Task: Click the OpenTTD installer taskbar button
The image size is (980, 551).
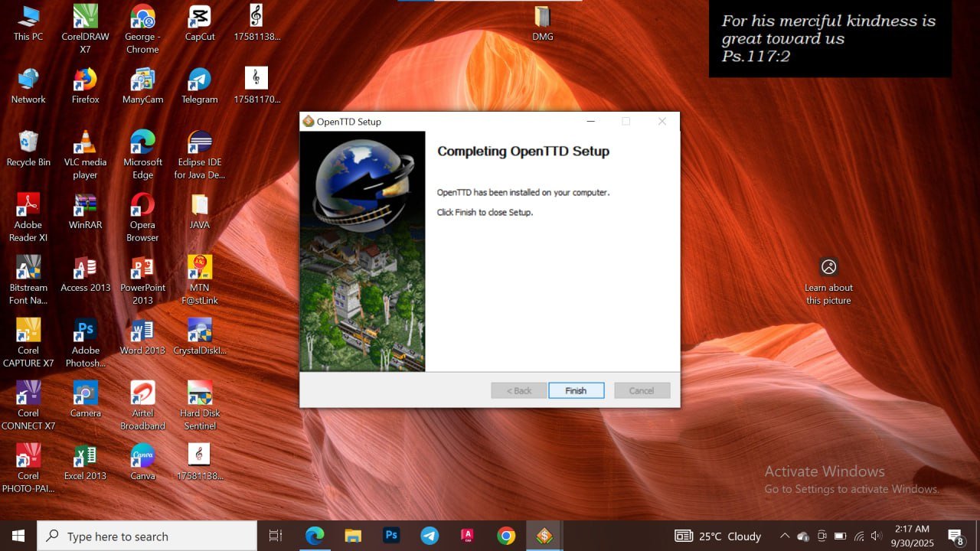Action: [544, 536]
